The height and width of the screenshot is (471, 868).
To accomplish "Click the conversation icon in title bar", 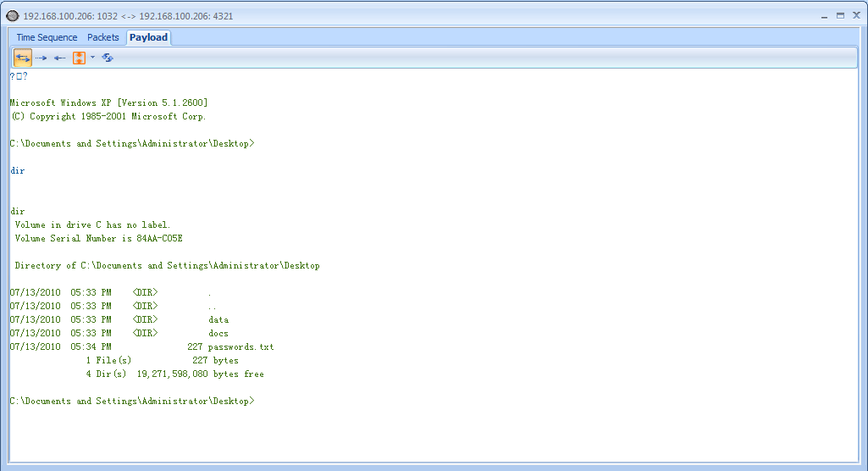I will click(x=12, y=16).
